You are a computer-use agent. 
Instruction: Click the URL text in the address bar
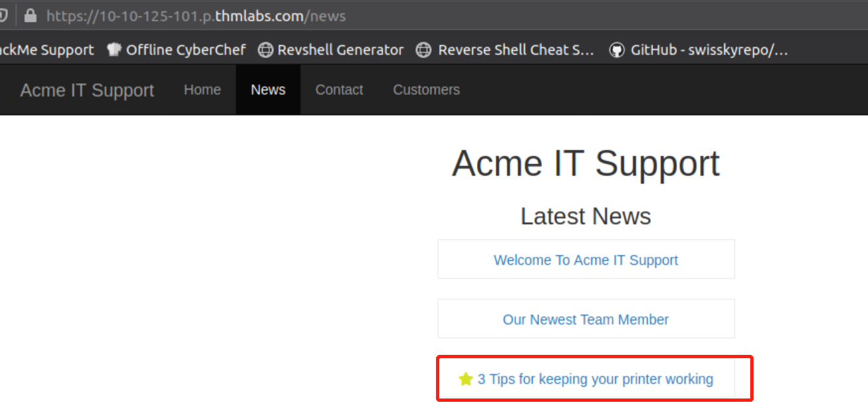(196, 16)
